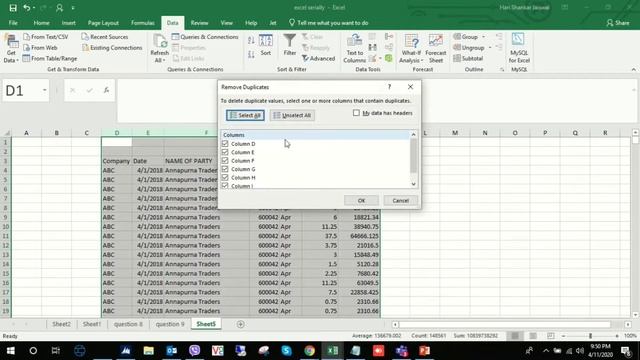Click Tell me what you want to do
This screenshot has height=360, width=640.
pyautogui.click(x=329, y=23)
